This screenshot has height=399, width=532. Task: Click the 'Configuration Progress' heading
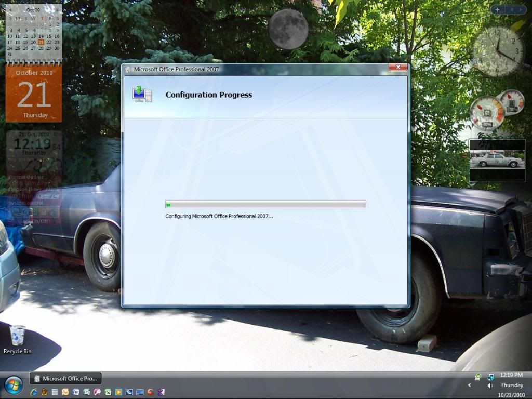pos(209,95)
